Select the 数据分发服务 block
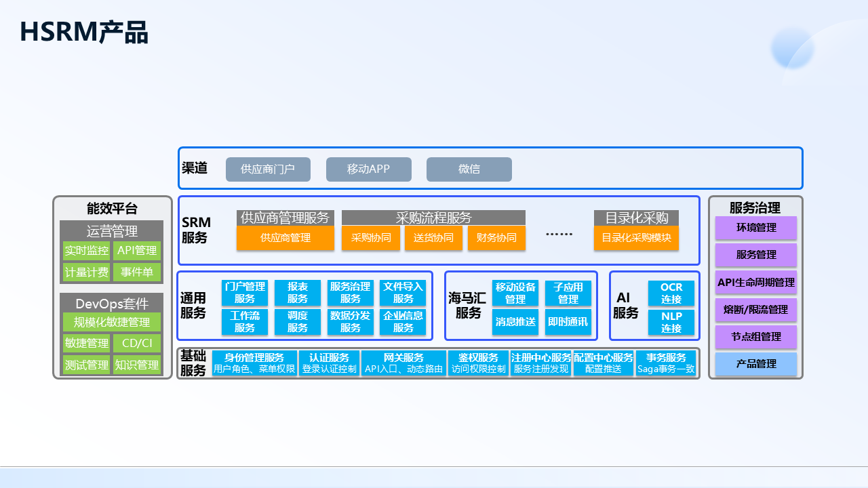Viewport: 868px width, 488px height. 351,322
